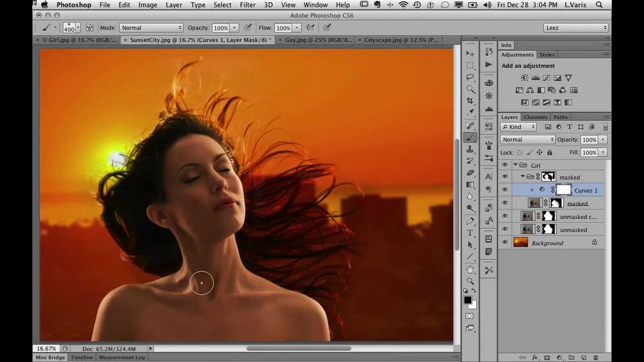
Task: Select the Hand tool
Action: coord(470,269)
